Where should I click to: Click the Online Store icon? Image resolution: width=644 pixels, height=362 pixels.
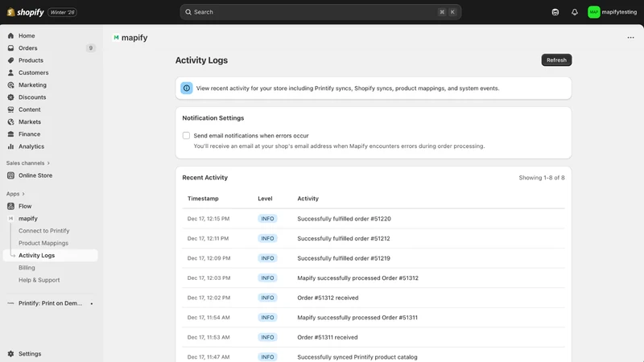coord(10,175)
